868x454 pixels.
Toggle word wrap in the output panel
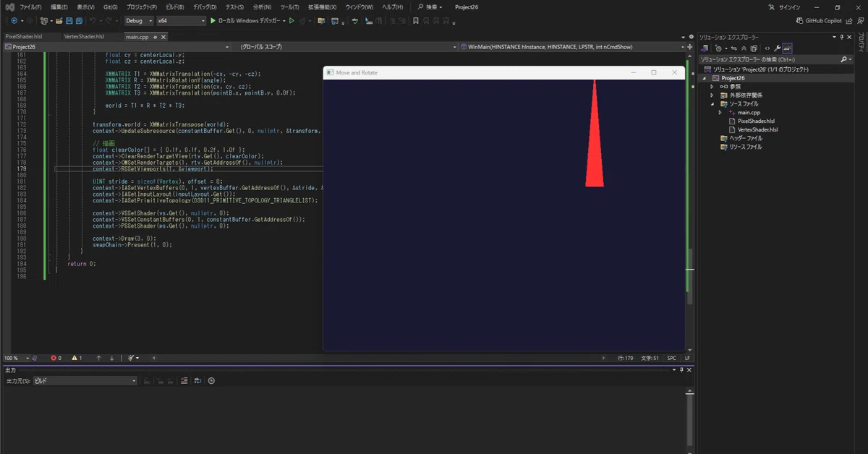197,380
